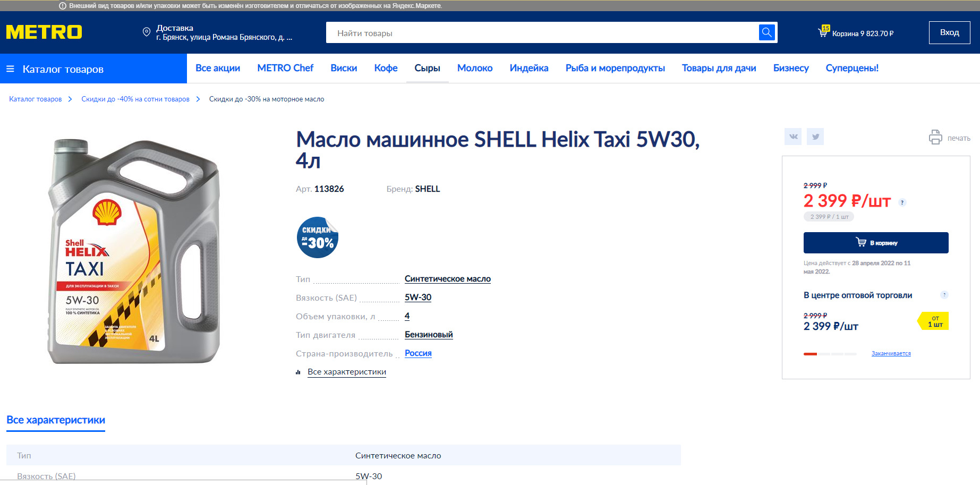Open 'Рыба и морепродукты' nav item
980x485 pixels.
(x=615, y=68)
